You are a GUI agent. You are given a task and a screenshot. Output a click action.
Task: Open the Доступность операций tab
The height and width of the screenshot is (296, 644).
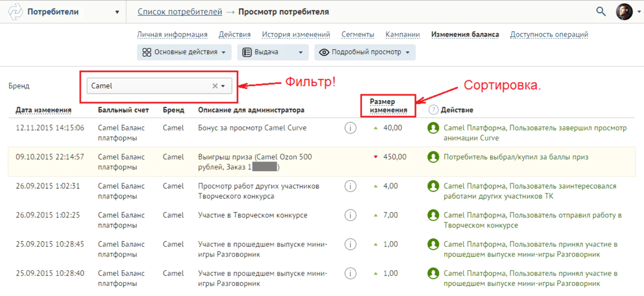549,35
